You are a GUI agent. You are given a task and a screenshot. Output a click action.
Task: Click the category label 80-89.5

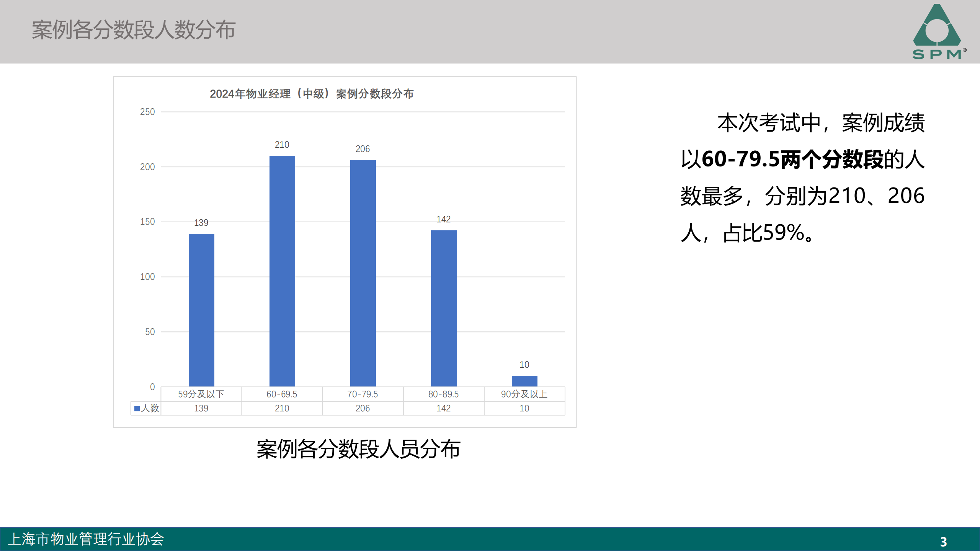pos(444,394)
